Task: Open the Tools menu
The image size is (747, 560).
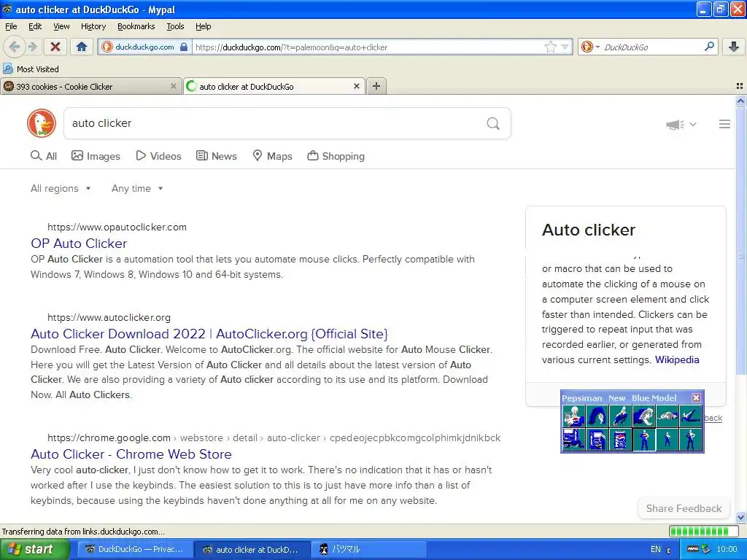Action: point(175,26)
